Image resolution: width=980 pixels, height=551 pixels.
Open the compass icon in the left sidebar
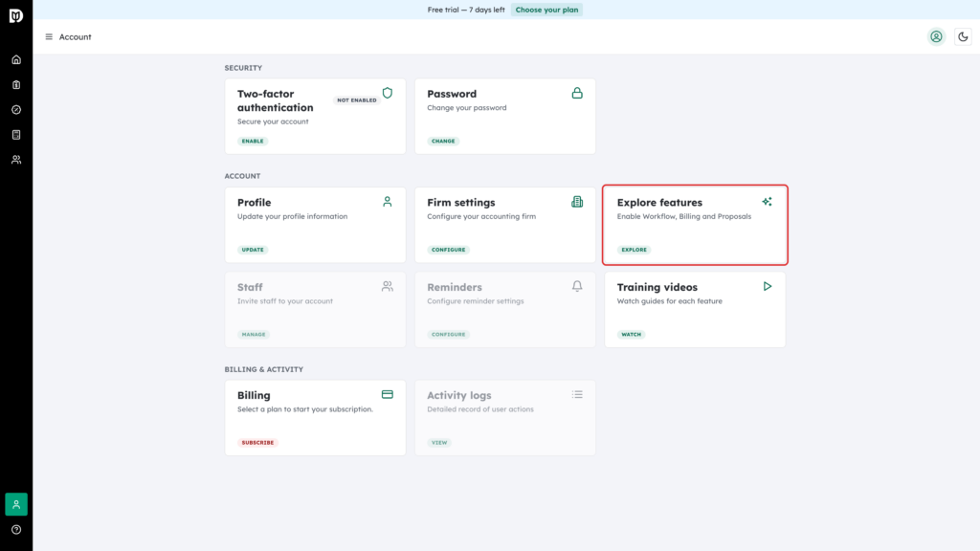click(x=16, y=110)
